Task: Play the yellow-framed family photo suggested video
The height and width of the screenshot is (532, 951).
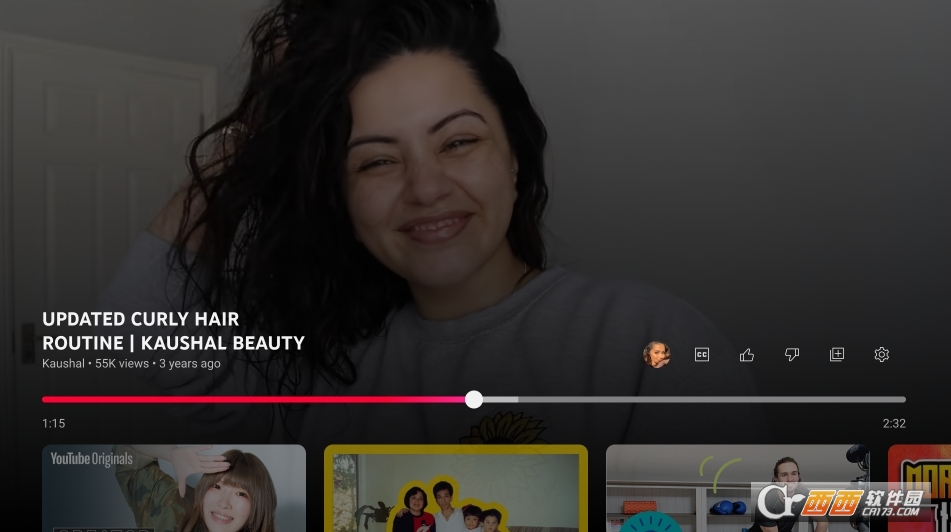Action: 456,490
